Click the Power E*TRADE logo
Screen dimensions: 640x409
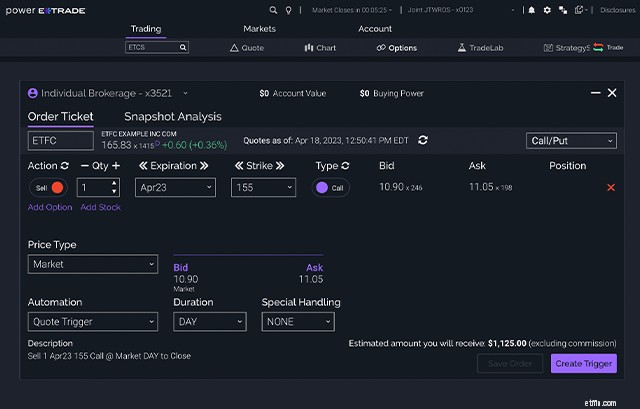(45, 10)
